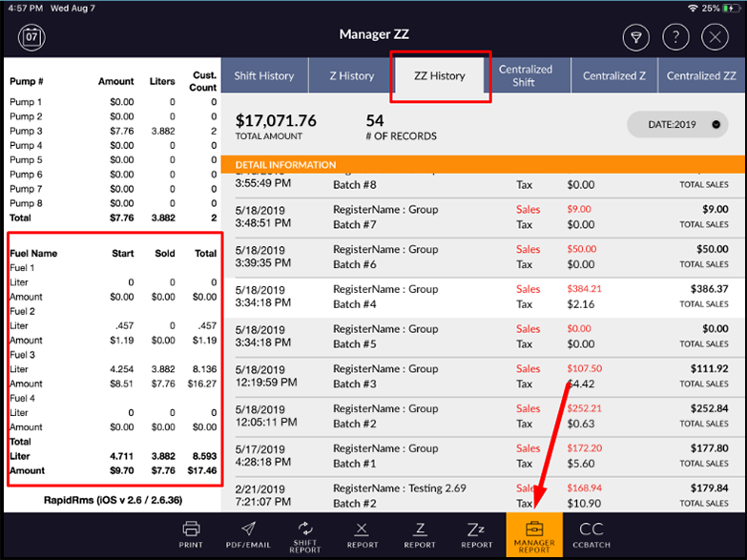Select the Manager Report briefcase icon
The width and height of the screenshot is (747, 560).
click(534, 535)
